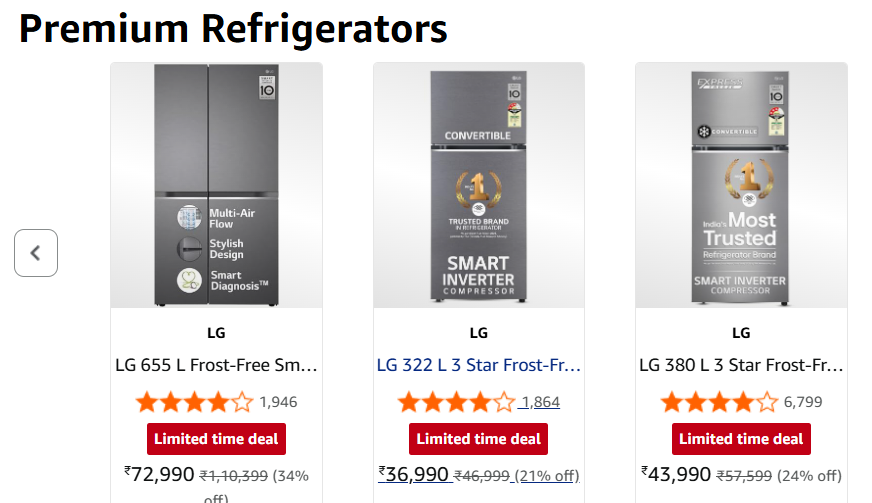Open the LG 380 L refrigerator image
This screenshot has width=872, height=503.
click(x=741, y=185)
